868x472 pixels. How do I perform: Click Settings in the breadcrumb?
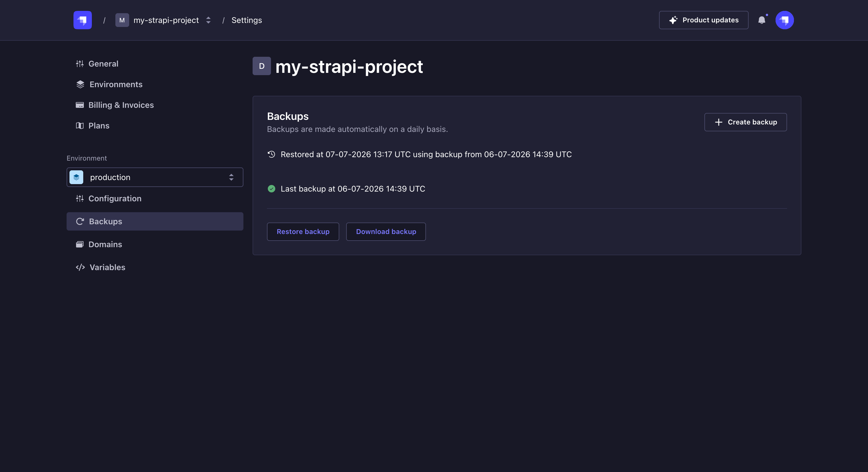pyautogui.click(x=247, y=20)
